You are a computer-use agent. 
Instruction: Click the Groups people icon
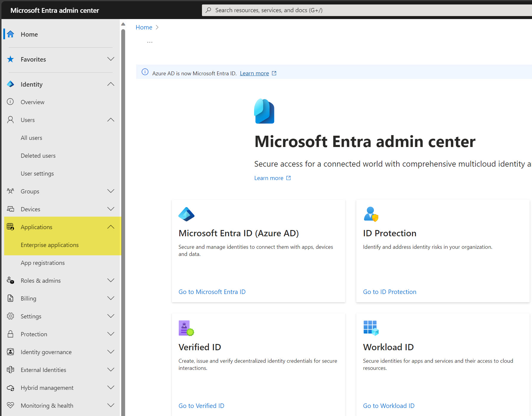pyautogui.click(x=10, y=191)
